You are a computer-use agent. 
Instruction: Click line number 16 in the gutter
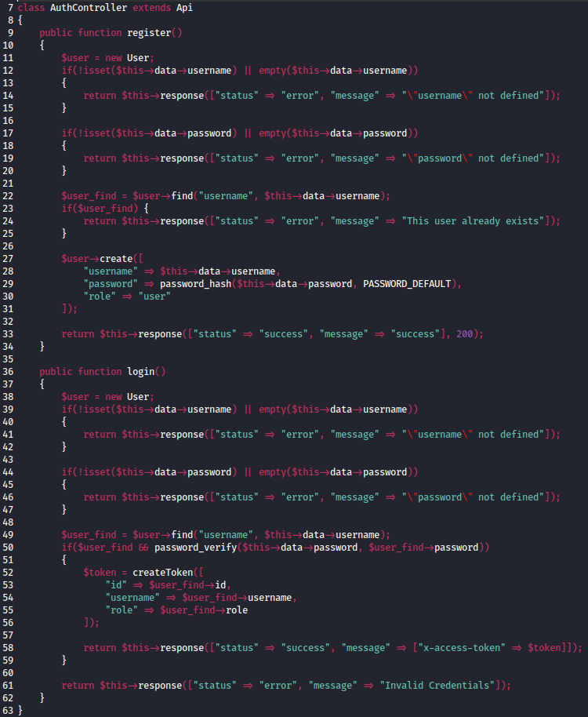coord(8,121)
